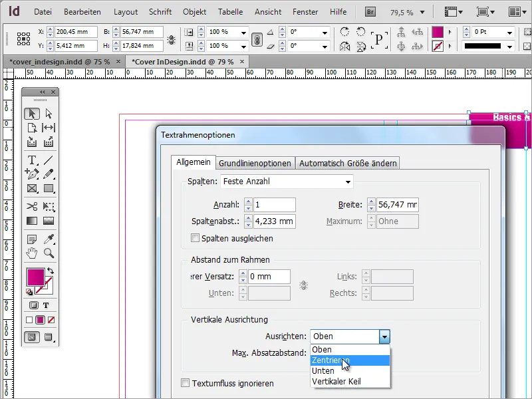
Task: Select the Gradient Swatch tool
Action: (32, 221)
